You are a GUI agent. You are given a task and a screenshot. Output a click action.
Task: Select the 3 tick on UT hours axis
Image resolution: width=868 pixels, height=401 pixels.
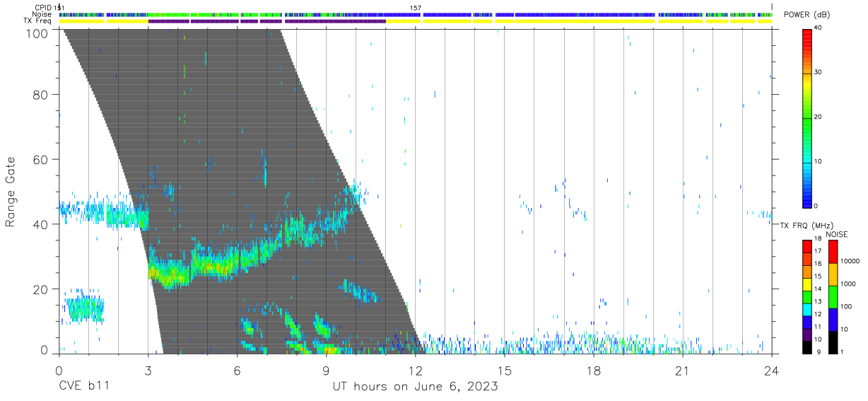(148, 371)
